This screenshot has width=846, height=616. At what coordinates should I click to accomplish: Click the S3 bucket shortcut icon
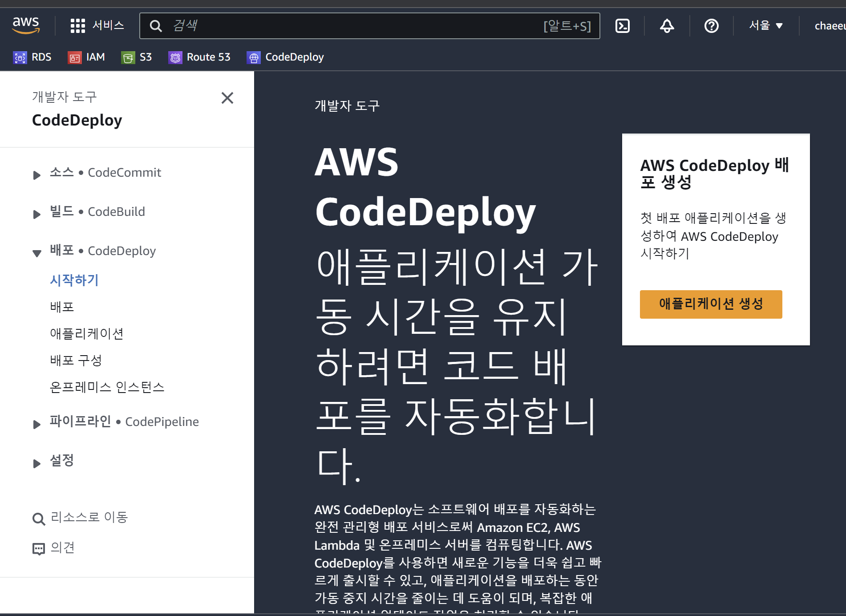[x=128, y=57]
